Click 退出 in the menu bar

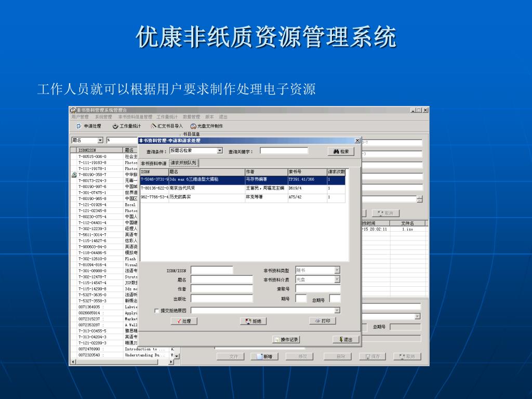[223, 117]
